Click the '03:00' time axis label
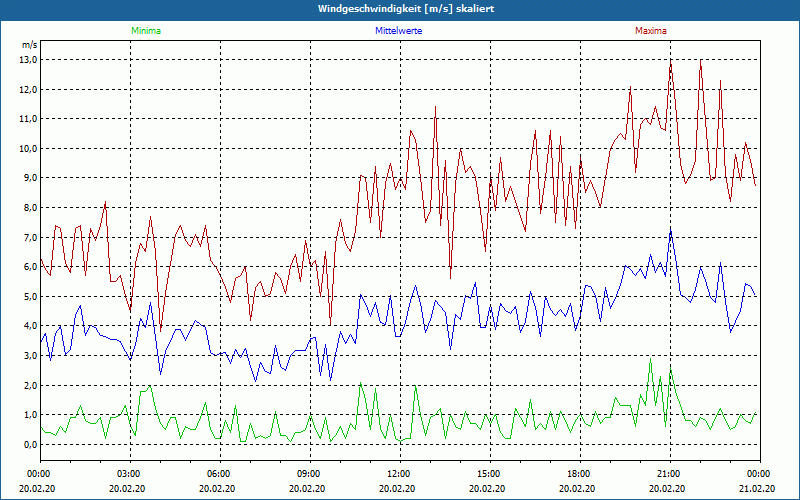The image size is (800, 500). coord(127,474)
